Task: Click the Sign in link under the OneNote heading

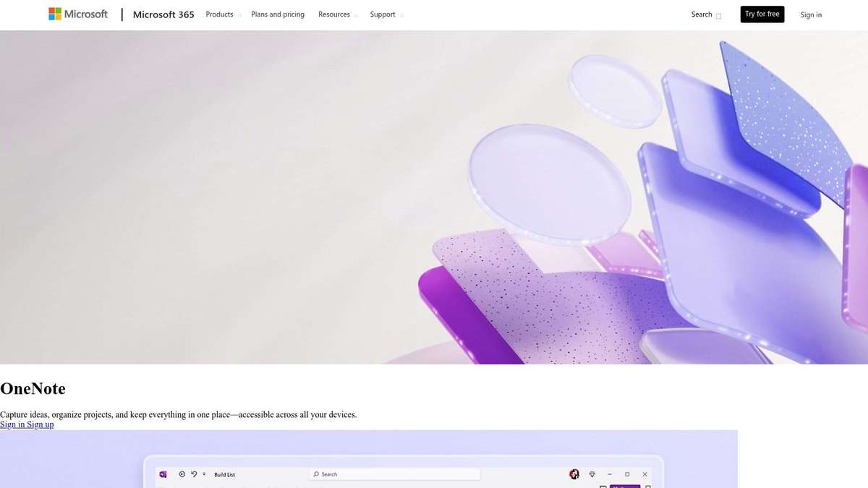Action: [x=12, y=424]
